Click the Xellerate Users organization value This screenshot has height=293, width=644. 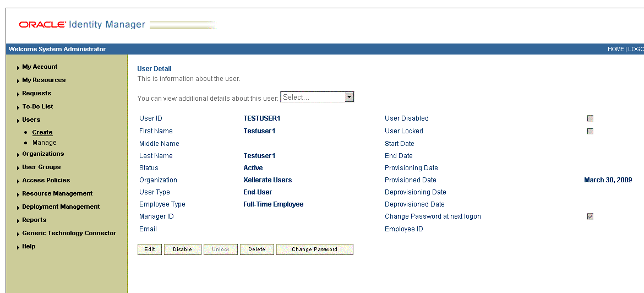(268, 180)
